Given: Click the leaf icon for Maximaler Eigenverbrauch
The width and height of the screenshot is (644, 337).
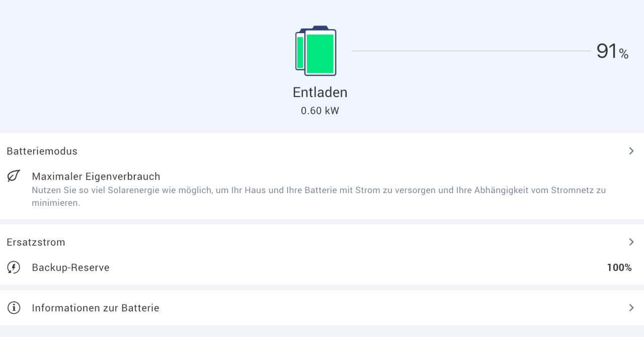Looking at the screenshot, I should [14, 177].
